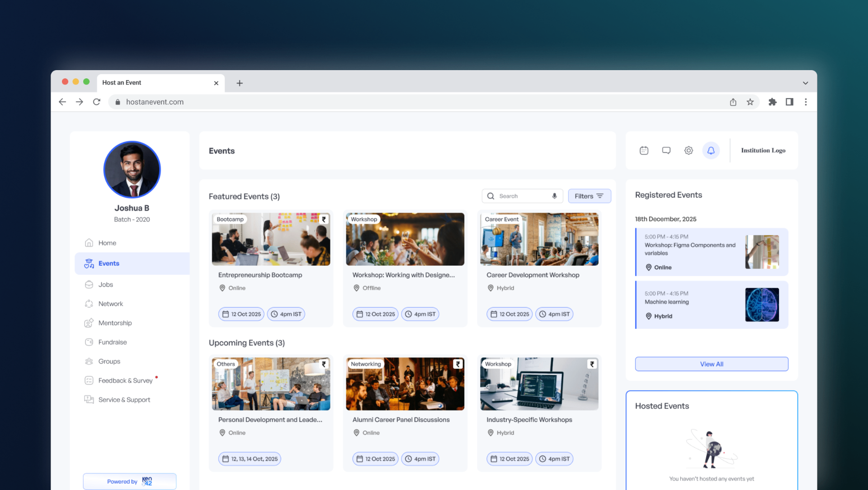Click the 4pm IST chip on Career Development Workshop
The width and height of the screenshot is (868, 490).
[554, 314]
